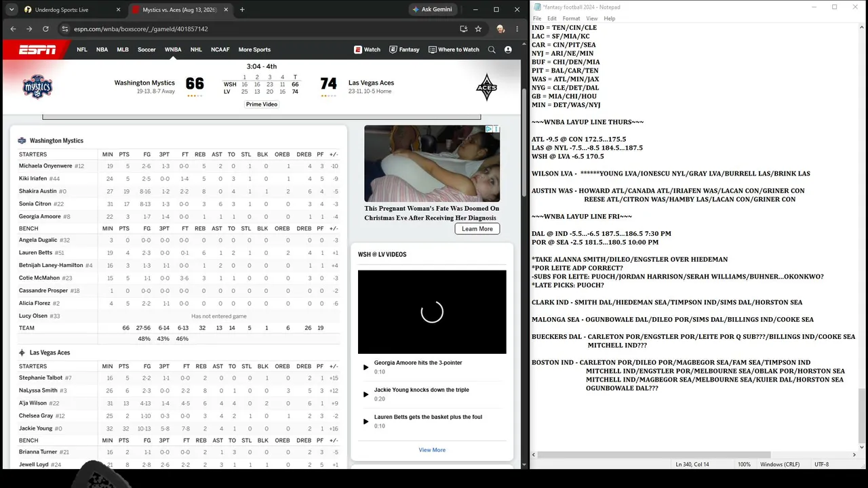Click the ESPN Watch link
The height and width of the screenshot is (488, 868).
point(367,49)
